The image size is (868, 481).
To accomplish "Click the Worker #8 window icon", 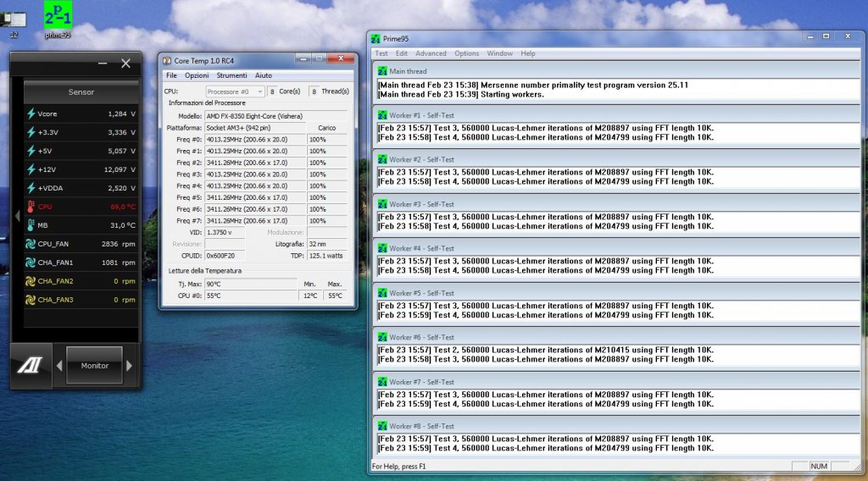I will tap(382, 426).
